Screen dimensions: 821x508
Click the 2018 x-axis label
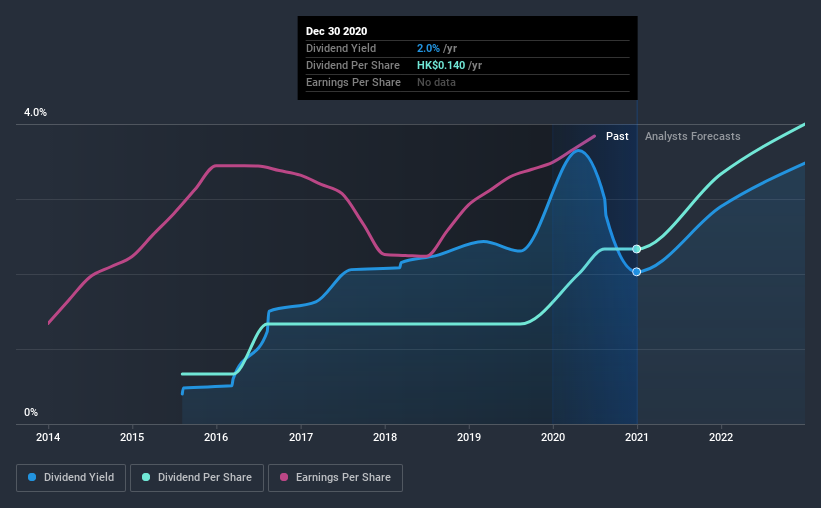click(385, 437)
